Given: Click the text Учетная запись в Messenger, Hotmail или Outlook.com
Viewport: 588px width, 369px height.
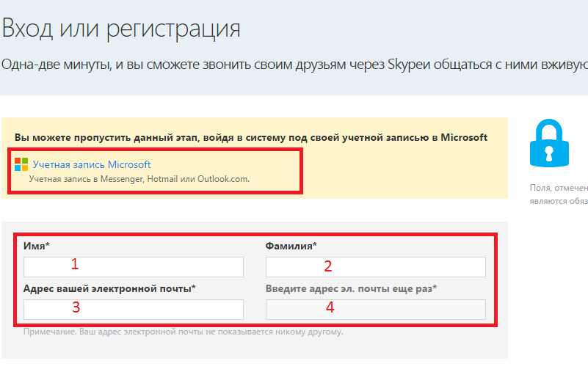Looking at the screenshot, I should click(139, 179).
